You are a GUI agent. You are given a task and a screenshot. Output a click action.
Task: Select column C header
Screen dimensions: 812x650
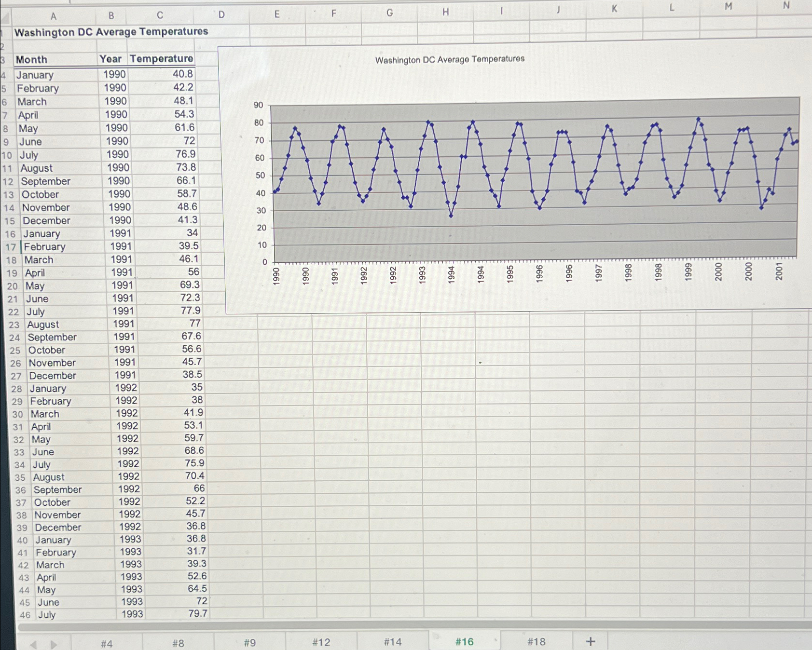[x=159, y=15]
